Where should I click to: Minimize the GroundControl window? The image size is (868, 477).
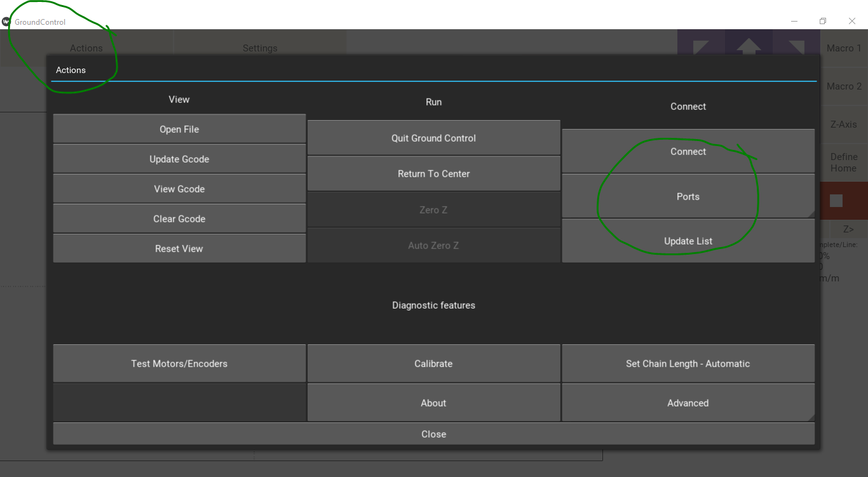[794, 21]
